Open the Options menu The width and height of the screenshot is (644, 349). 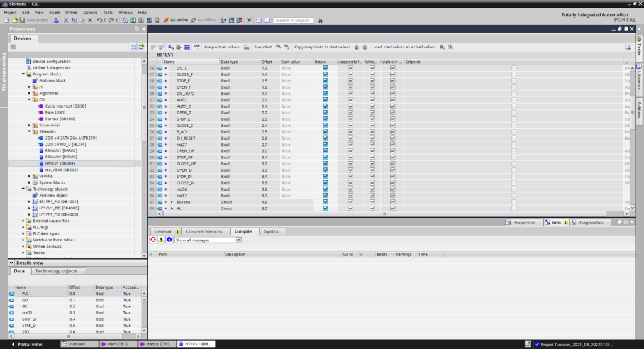click(90, 13)
